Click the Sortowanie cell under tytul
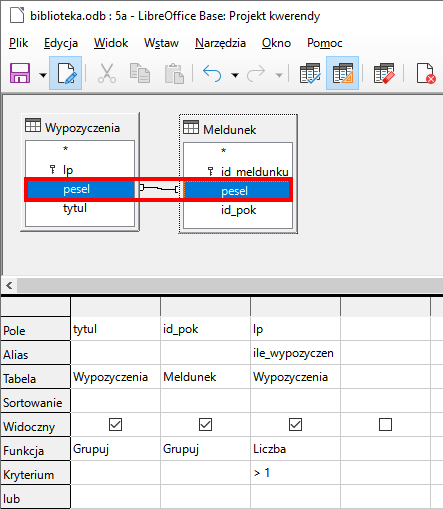 tap(115, 401)
